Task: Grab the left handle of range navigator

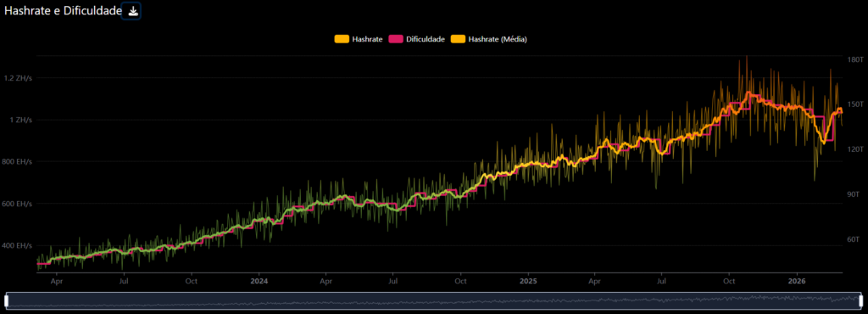Action: point(6,300)
